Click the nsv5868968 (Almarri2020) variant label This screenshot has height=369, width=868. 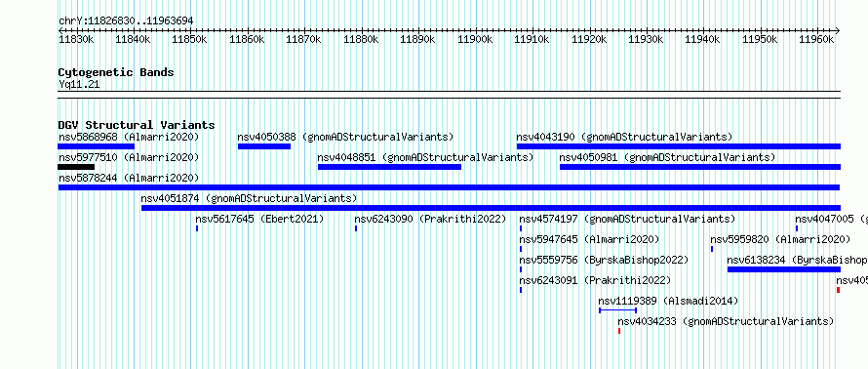pos(129,137)
